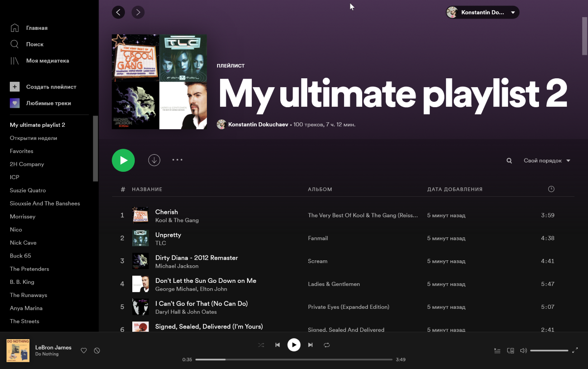Click the playlist cover art collage
The width and height of the screenshot is (588, 369).
[x=159, y=82]
